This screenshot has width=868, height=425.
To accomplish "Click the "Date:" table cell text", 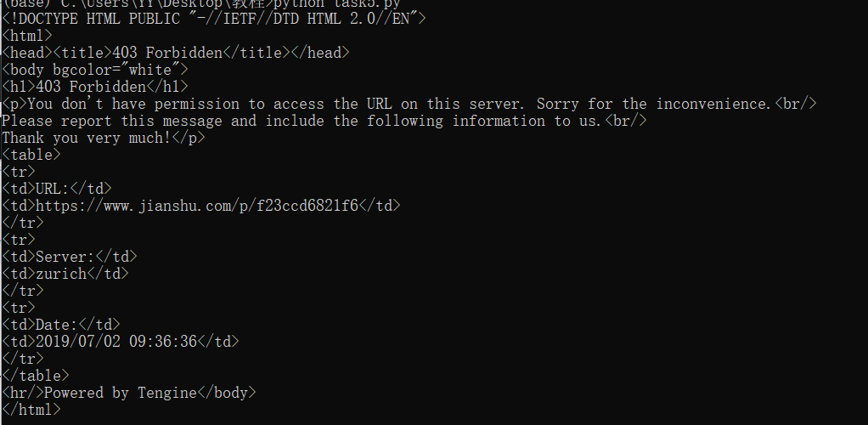I will [x=57, y=325].
